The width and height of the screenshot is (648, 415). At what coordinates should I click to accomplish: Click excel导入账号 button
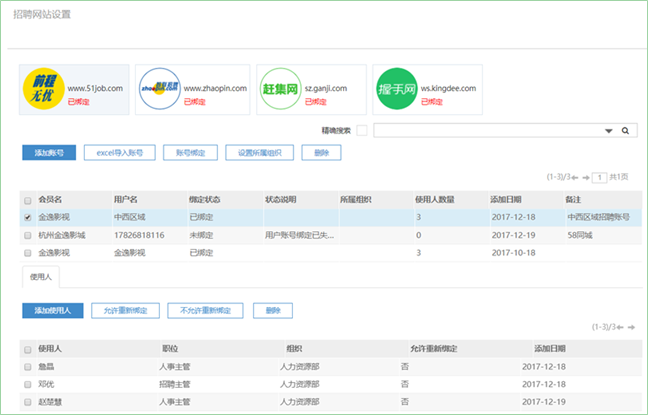(119, 153)
